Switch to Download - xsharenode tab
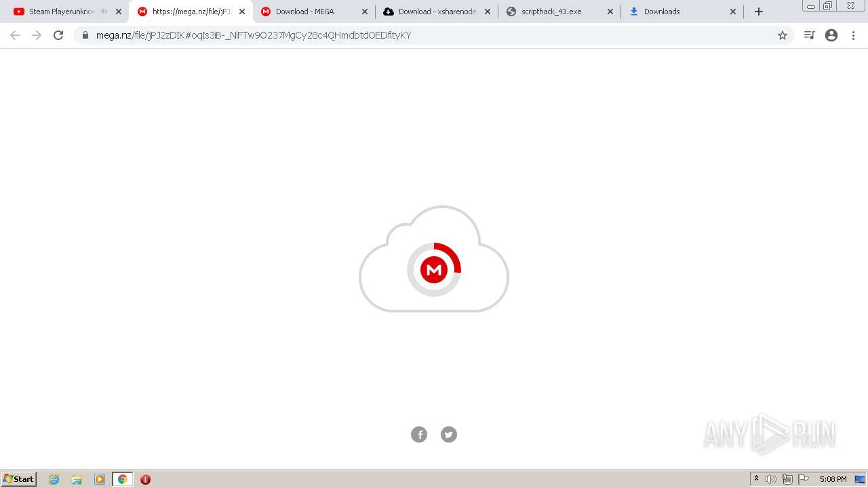 (437, 12)
